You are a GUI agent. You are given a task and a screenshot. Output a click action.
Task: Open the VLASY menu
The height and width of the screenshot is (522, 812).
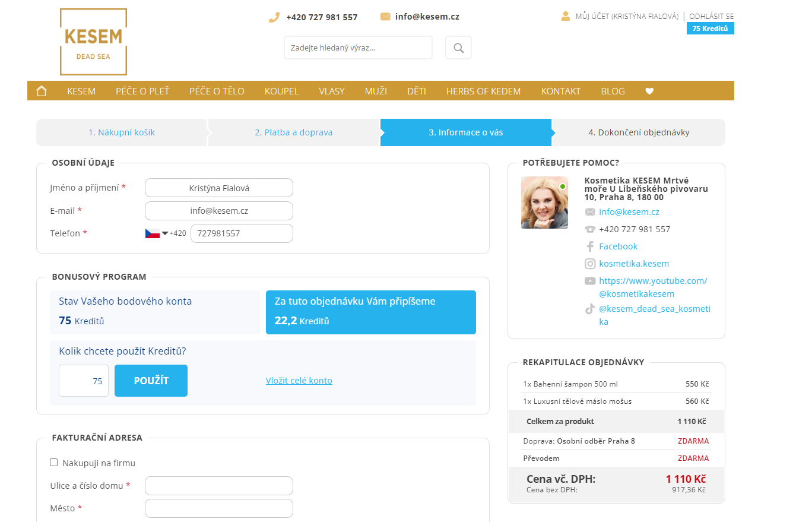(332, 91)
